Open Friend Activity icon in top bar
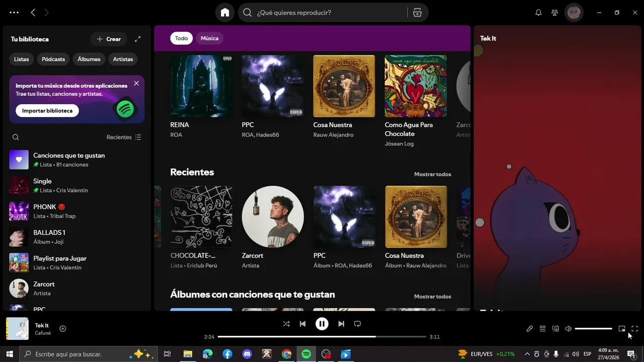This screenshot has height=362, width=644. coord(554,13)
